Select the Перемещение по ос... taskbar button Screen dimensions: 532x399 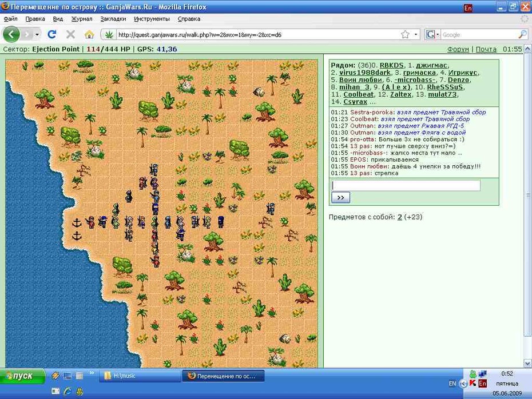click(x=223, y=376)
